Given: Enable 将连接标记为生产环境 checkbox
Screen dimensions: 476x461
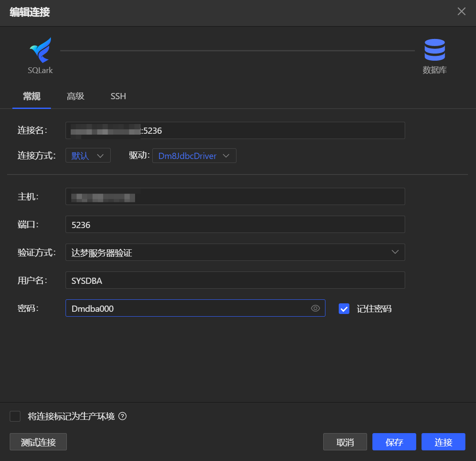Looking at the screenshot, I should click(15, 416).
